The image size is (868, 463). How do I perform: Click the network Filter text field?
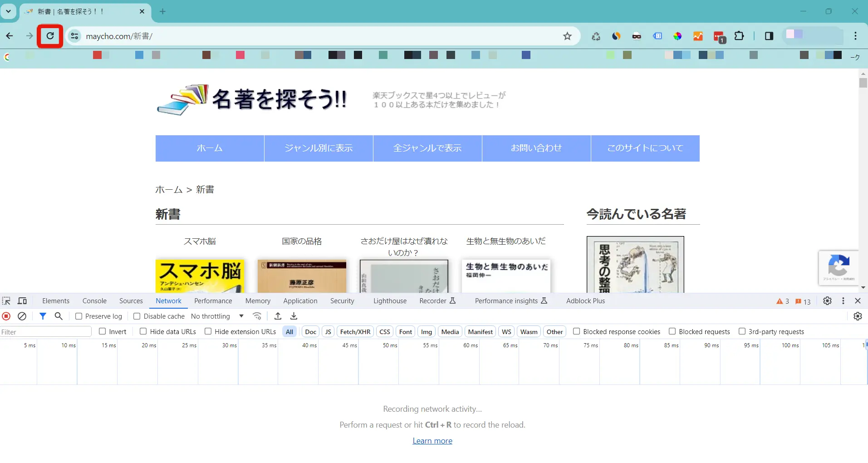point(45,332)
